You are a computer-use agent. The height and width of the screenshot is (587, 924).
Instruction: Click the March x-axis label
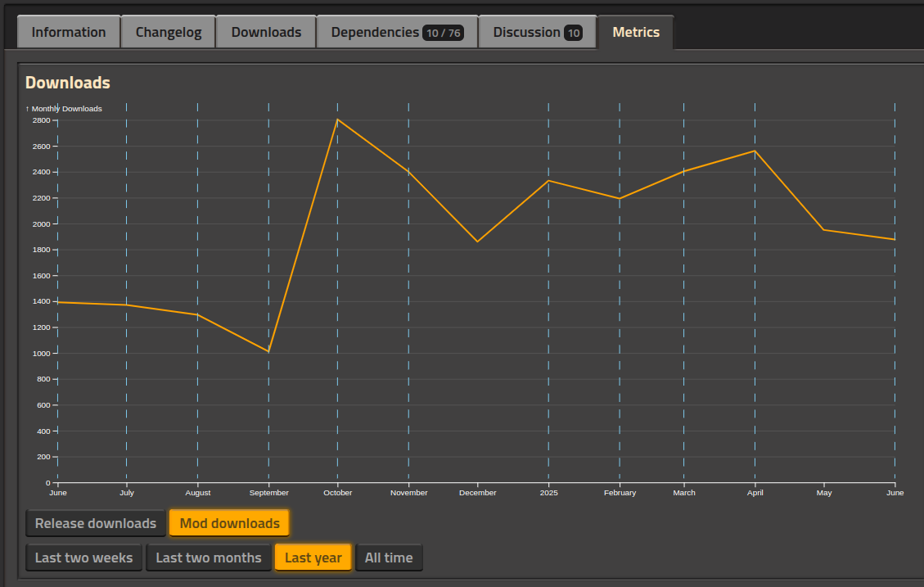[x=684, y=493]
